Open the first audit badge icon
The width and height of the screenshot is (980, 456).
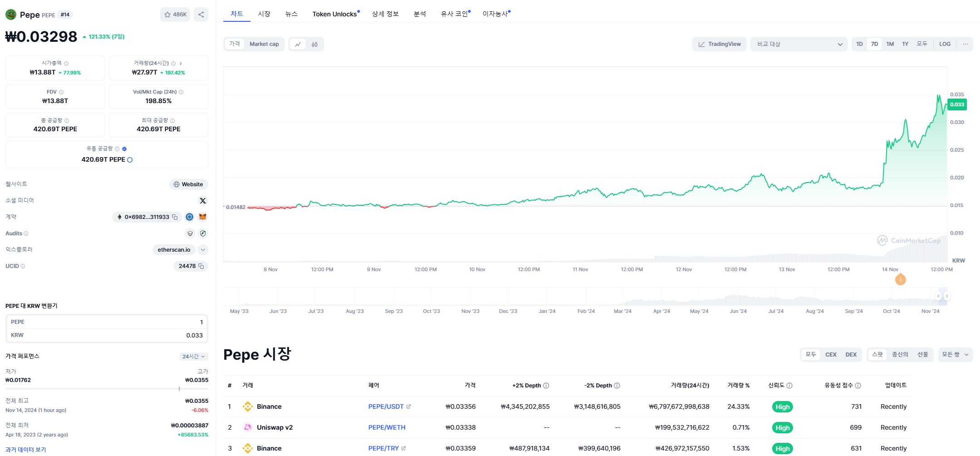coord(190,233)
